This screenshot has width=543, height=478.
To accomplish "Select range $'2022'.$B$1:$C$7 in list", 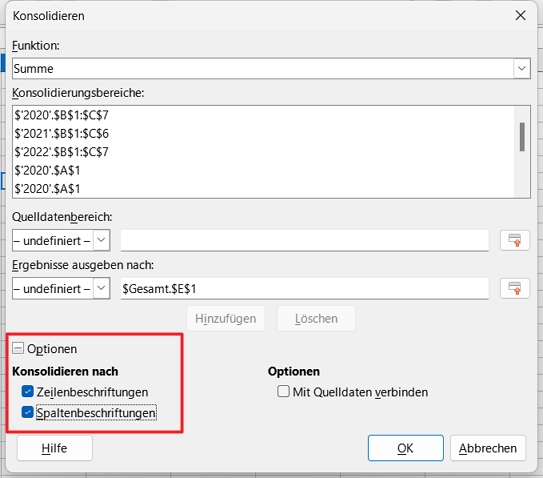I will click(61, 152).
